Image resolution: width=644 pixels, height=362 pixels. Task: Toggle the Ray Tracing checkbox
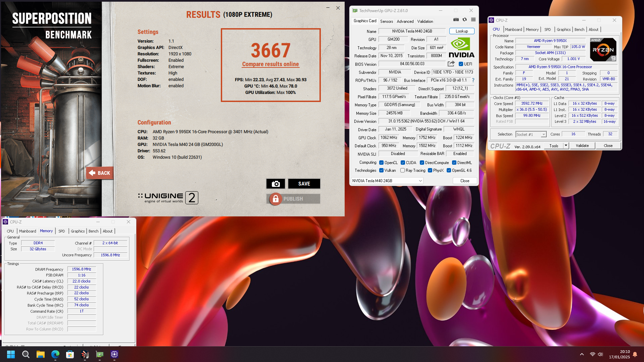tap(402, 170)
